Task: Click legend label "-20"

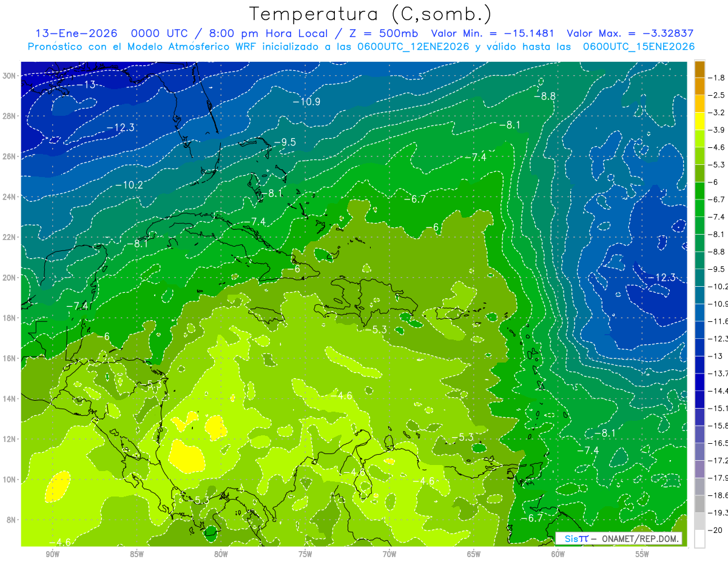Action: pos(716,530)
